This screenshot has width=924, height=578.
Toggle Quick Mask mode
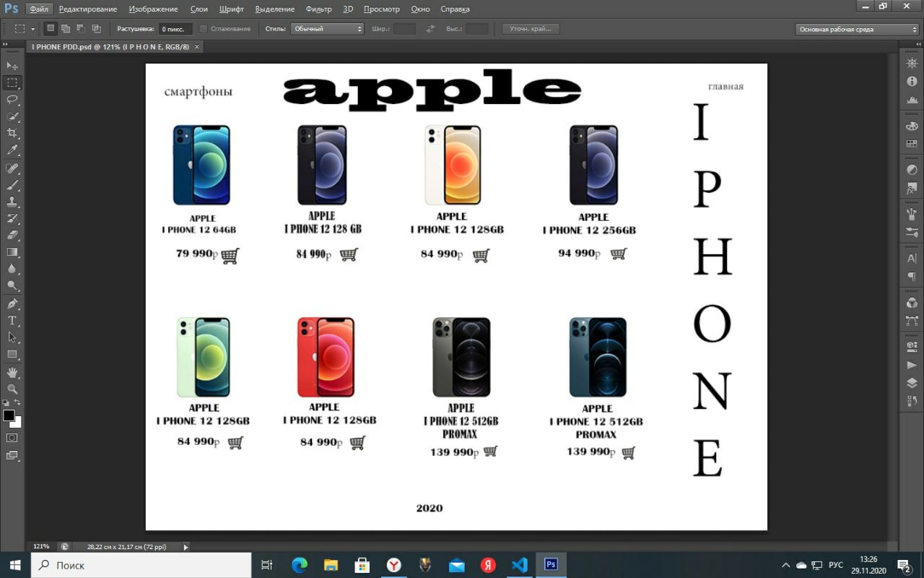point(12,438)
